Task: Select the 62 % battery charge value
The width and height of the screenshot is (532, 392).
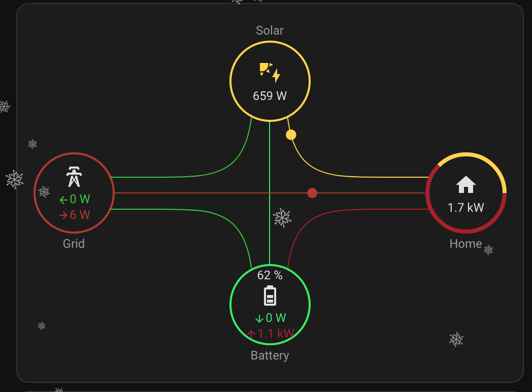Action: tap(270, 275)
